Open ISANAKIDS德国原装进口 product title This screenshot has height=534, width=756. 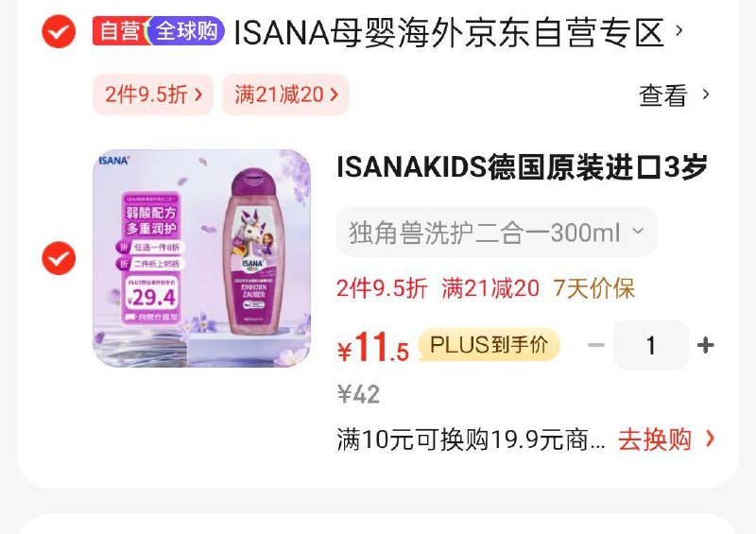[522, 167]
